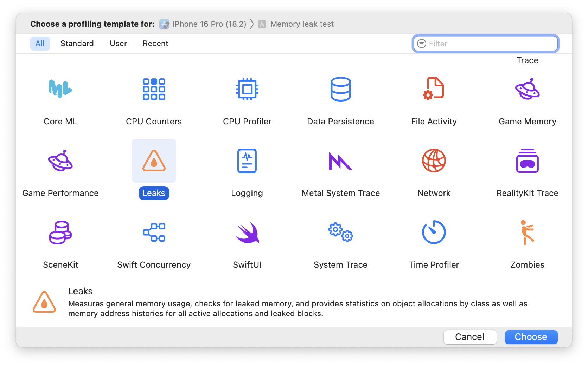Image resolution: width=588 pixels, height=366 pixels.
Task: Pick the Data Persistence database icon
Action: [340, 89]
